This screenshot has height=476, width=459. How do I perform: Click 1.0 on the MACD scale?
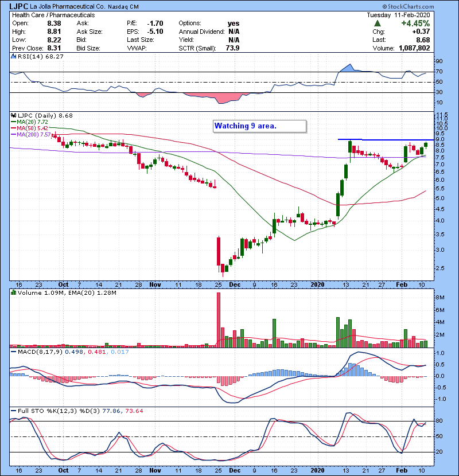pyautogui.click(x=441, y=353)
